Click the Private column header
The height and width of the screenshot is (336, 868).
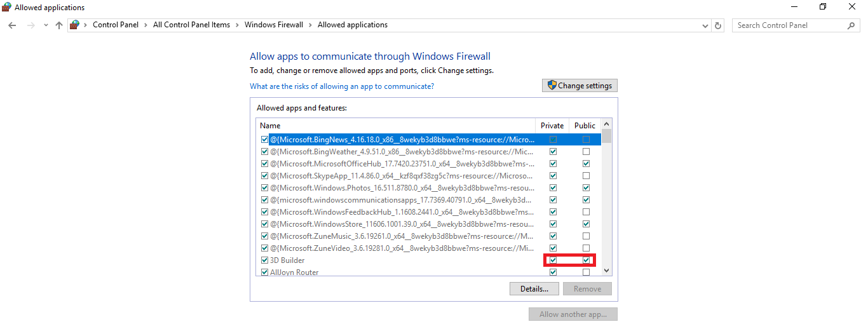click(x=552, y=126)
